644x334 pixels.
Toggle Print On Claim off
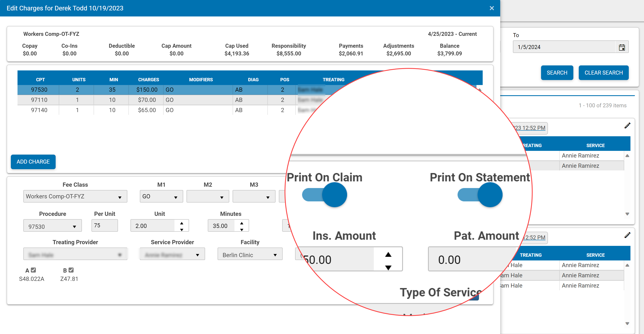[325, 195]
